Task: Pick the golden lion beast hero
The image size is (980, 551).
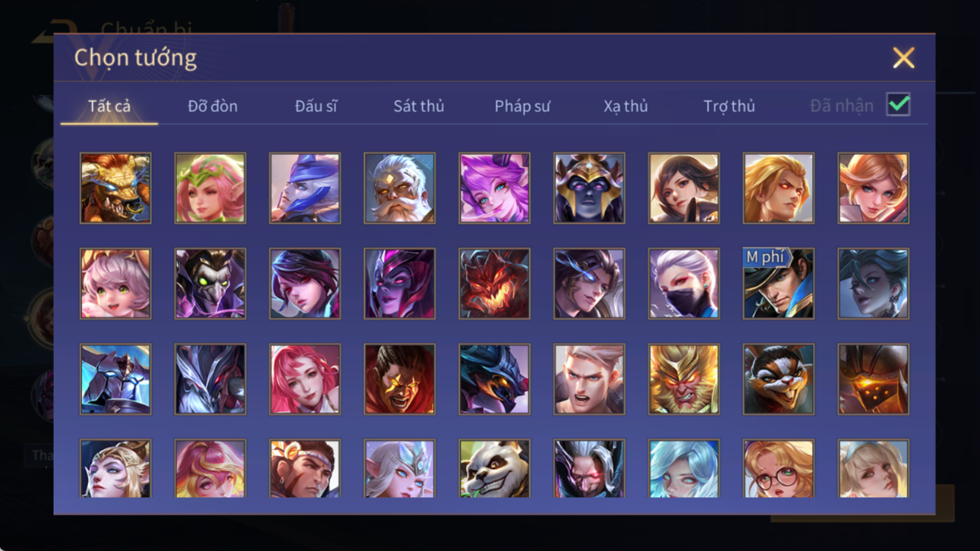Action: click(x=115, y=188)
